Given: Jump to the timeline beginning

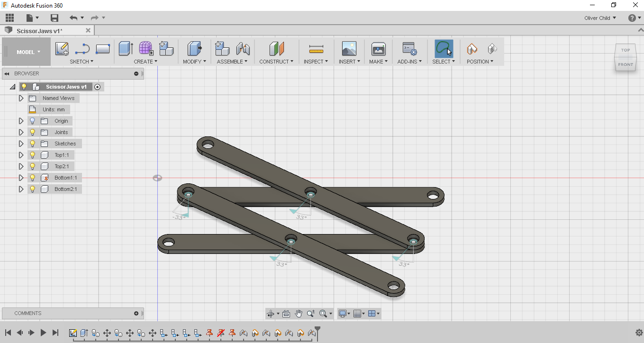Looking at the screenshot, I should [x=8, y=333].
